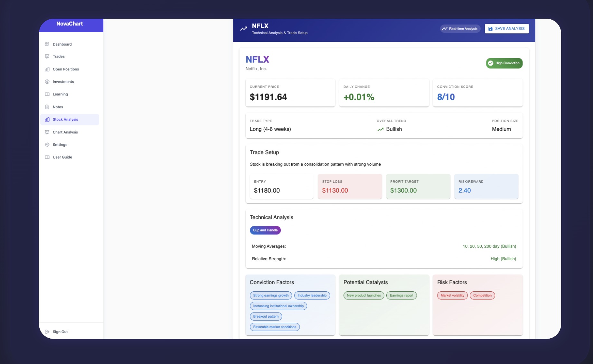Click the green trend arrow beside Bullish
Screen dimensions: 593x364
380,129
